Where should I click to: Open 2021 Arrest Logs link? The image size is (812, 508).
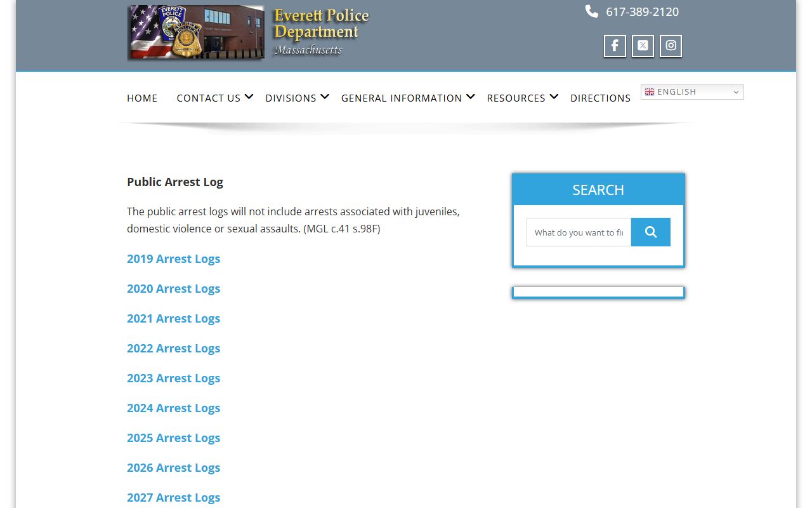pos(173,318)
